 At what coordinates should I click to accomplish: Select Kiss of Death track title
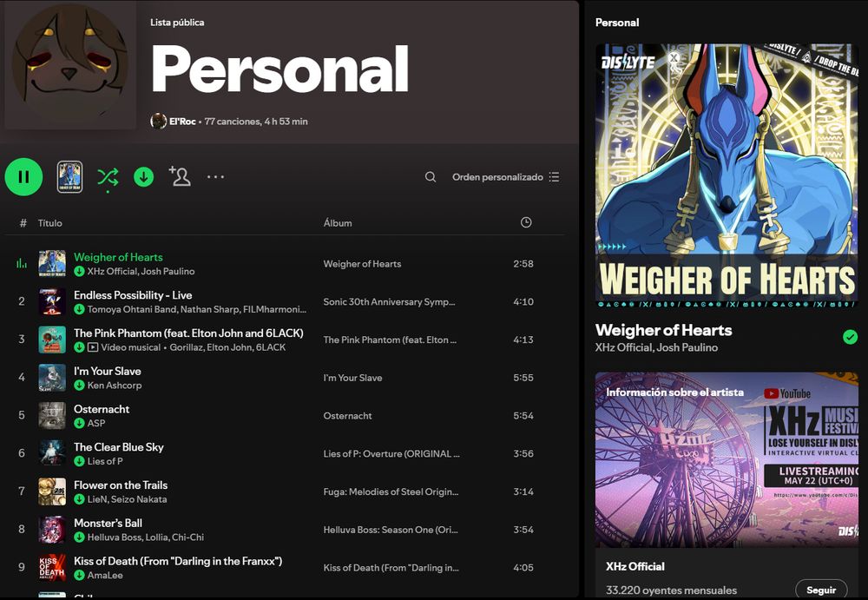178,561
